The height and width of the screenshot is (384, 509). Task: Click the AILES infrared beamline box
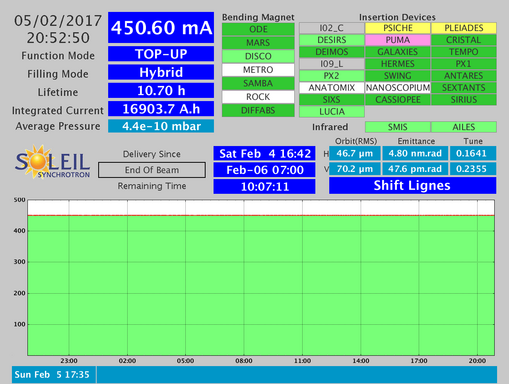click(464, 127)
